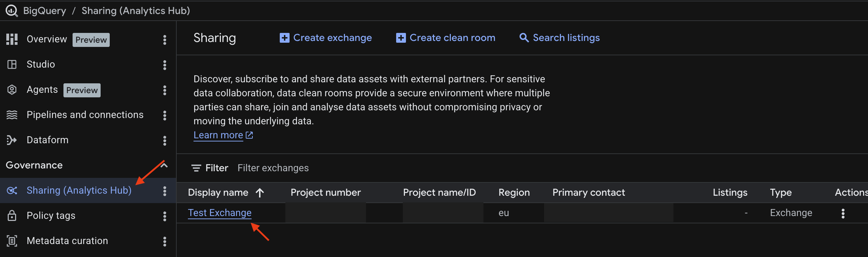The height and width of the screenshot is (257, 868).
Task: Click the Sharing page title
Action: point(215,38)
